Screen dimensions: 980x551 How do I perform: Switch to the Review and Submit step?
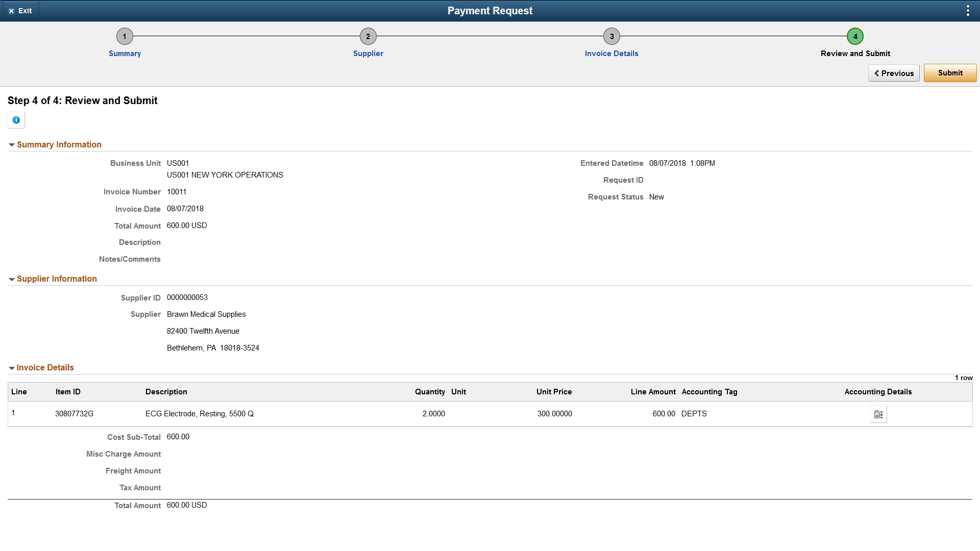point(855,53)
